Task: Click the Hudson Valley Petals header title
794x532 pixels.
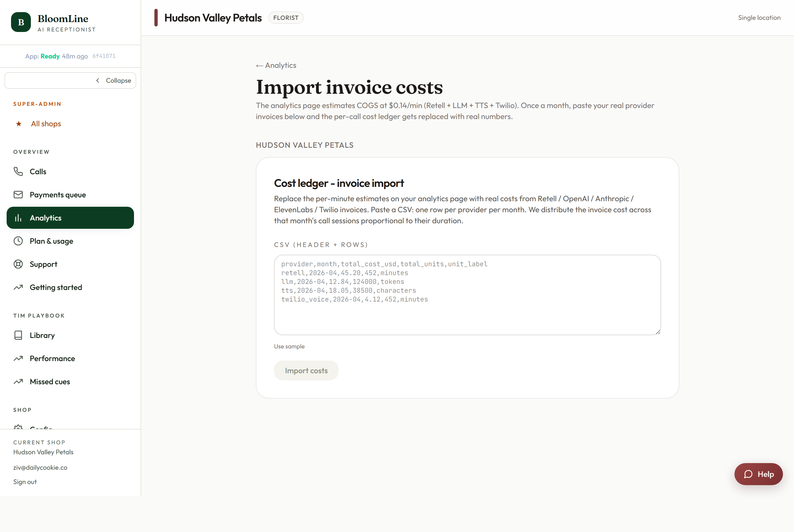Action: (x=213, y=18)
